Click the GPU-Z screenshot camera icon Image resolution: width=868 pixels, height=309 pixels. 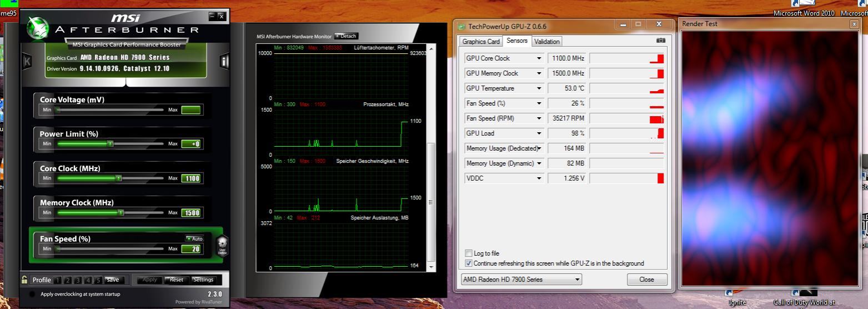660,41
